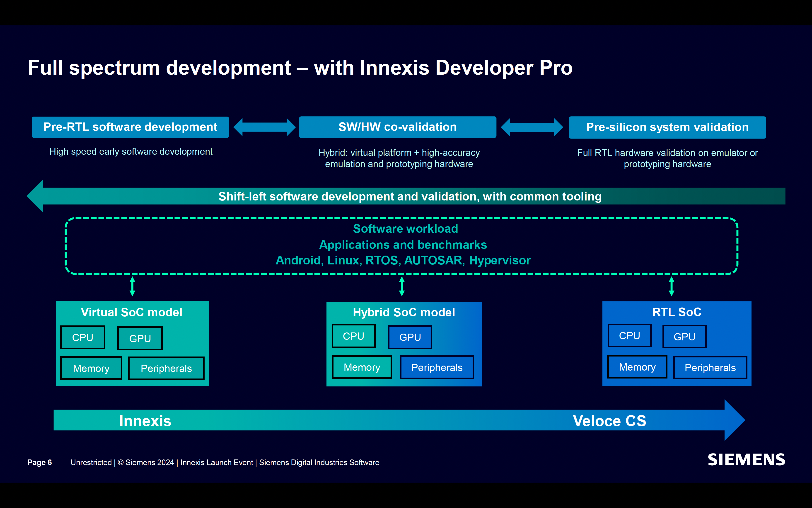Select the Memory block in Hybrid SoC model
The width and height of the screenshot is (812, 508).
click(x=362, y=367)
